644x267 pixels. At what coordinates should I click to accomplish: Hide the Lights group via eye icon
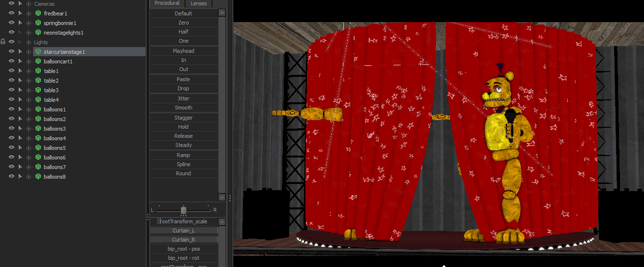click(x=12, y=42)
